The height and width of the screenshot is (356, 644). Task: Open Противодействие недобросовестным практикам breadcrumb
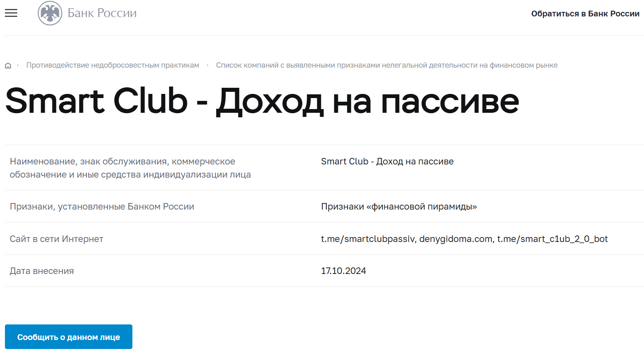(x=113, y=65)
